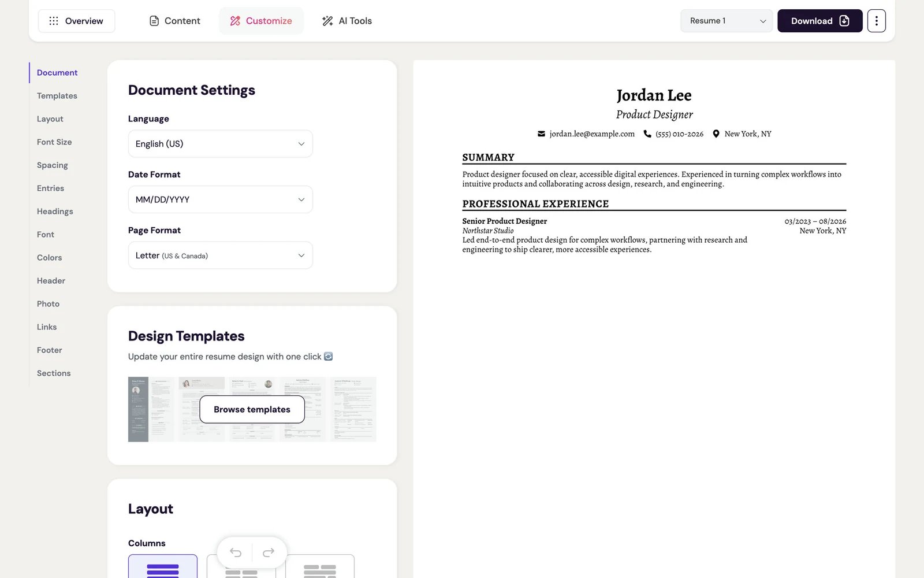Open the AI Tools tab
The image size is (924, 578).
[x=346, y=21]
